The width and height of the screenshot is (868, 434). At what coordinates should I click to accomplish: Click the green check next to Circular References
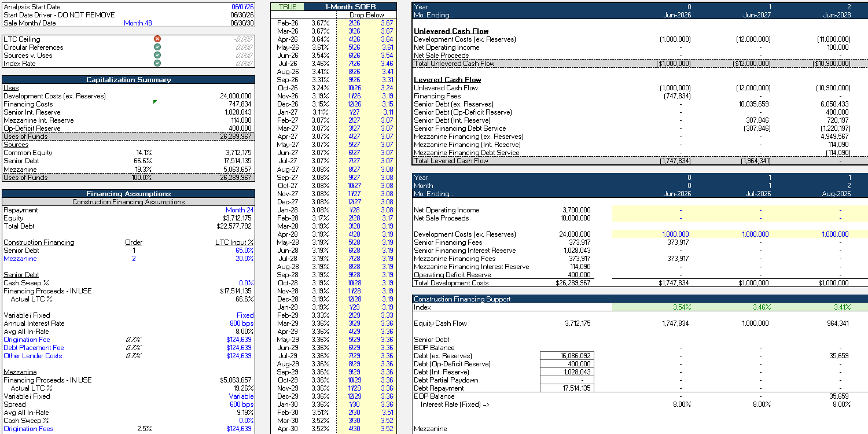point(157,47)
